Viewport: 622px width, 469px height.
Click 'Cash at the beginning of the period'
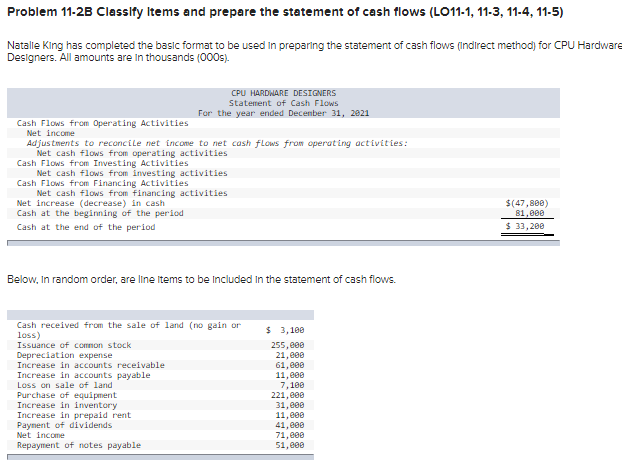[x=100, y=213]
